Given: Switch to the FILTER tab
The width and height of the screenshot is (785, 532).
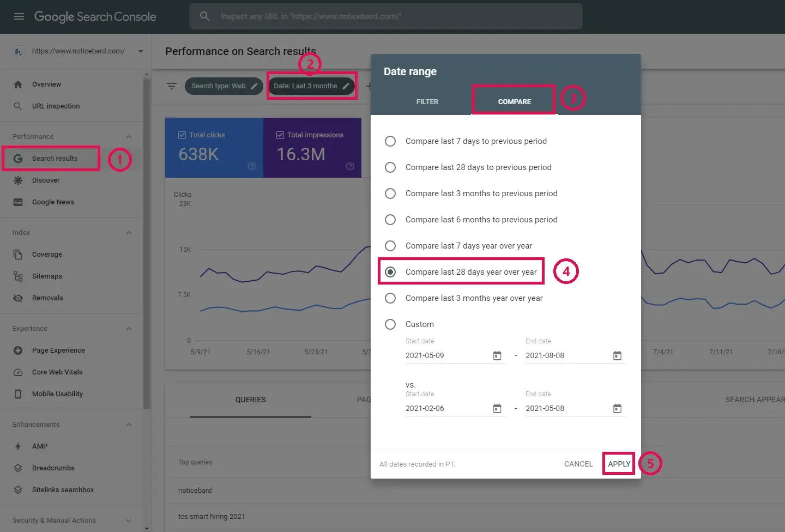Looking at the screenshot, I should (427, 102).
